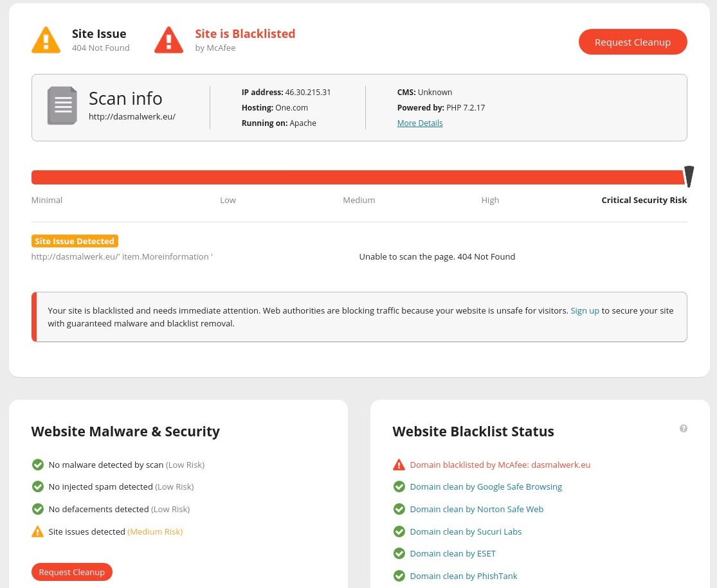This screenshot has height=588, width=717.
Task: Open Domain blacklisted by McAfee link
Action: click(500, 465)
